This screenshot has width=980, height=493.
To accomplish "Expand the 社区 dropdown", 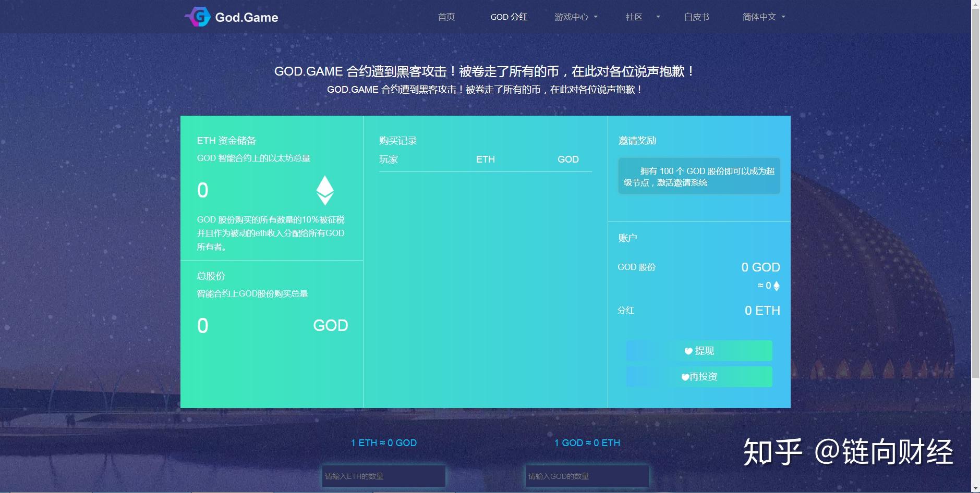I will pyautogui.click(x=635, y=17).
